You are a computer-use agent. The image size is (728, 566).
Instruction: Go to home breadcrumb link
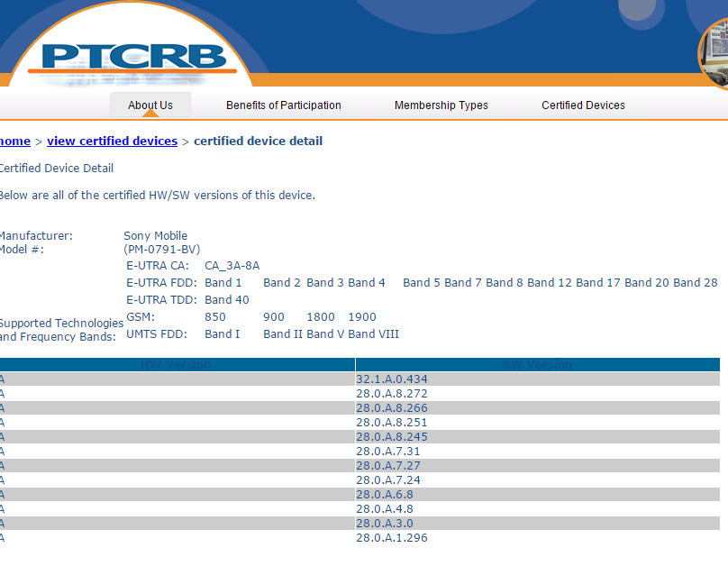(x=14, y=141)
